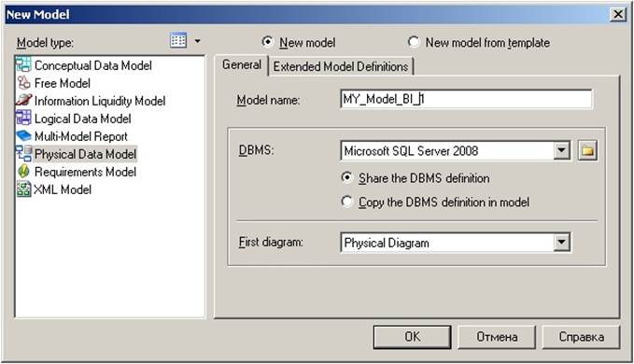The image size is (634, 364).
Task: Select Multi-Model Report text entry
Action: point(81,136)
